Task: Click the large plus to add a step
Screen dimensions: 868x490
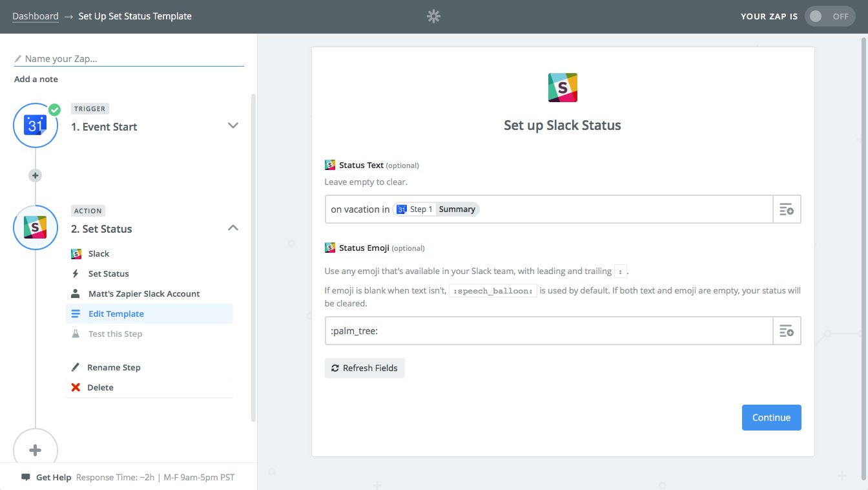Action: 36,450
